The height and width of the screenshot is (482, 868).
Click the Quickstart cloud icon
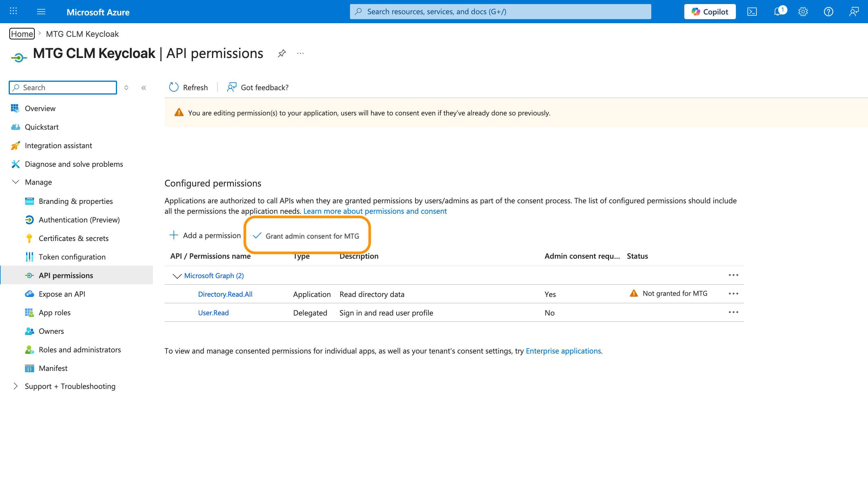15,127
